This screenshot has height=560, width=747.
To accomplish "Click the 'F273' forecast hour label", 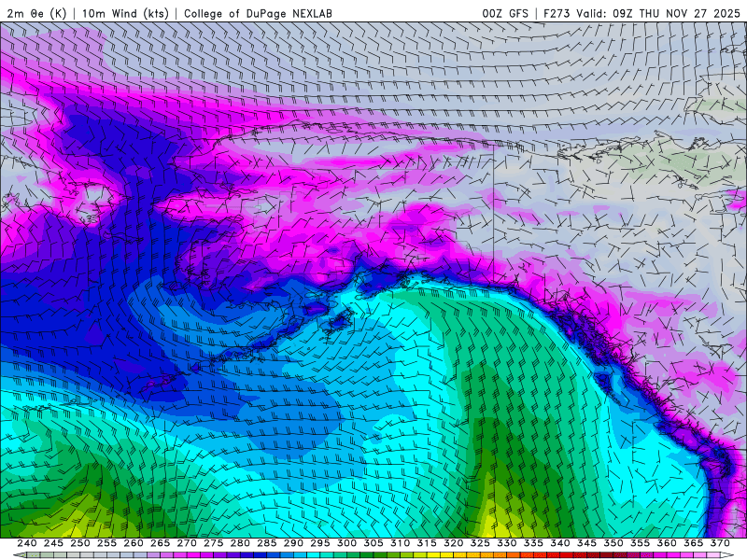I will click(x=557, y=13).
